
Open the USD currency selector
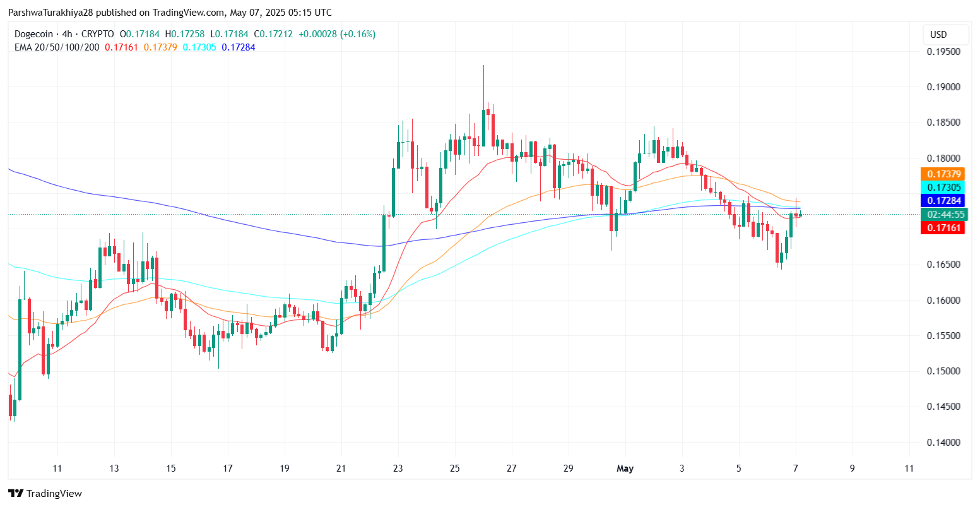[938, 35]
